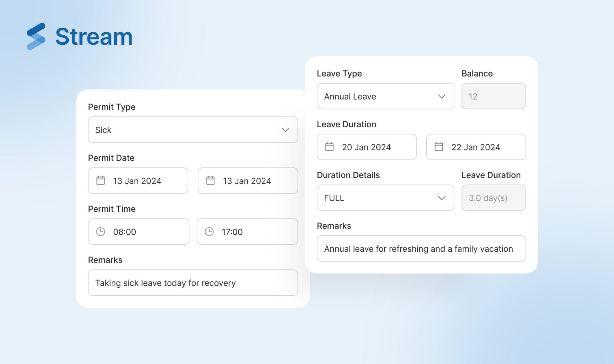Edit the leave remarks about family vacation
This screenshot has height=364, width=614.
421,249
